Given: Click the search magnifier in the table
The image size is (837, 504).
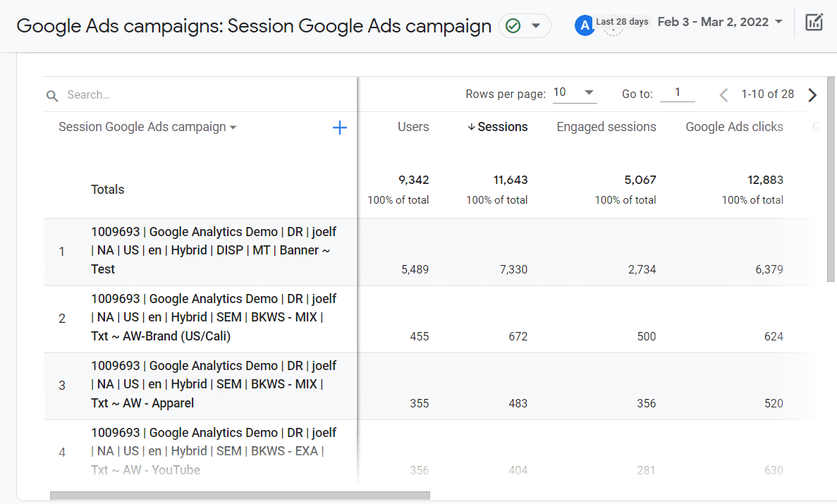Looking at the screenshot, I should coord(52,94).
